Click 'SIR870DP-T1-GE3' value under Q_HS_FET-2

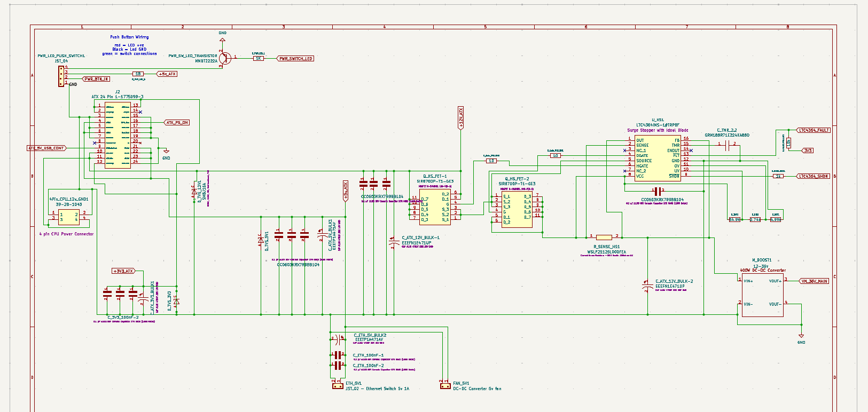pyautogui.click(x=517, y=184)
